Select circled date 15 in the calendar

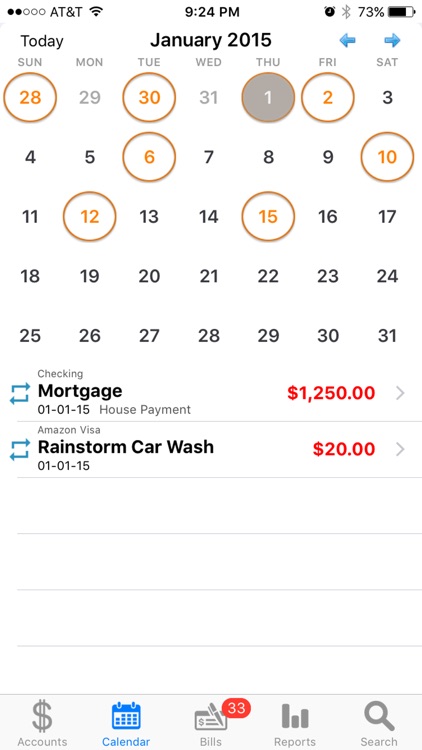pos(268,216)
